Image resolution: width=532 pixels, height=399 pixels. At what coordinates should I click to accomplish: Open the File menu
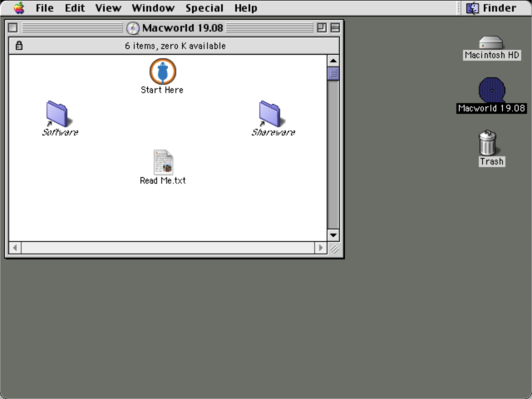coord(44,7)
